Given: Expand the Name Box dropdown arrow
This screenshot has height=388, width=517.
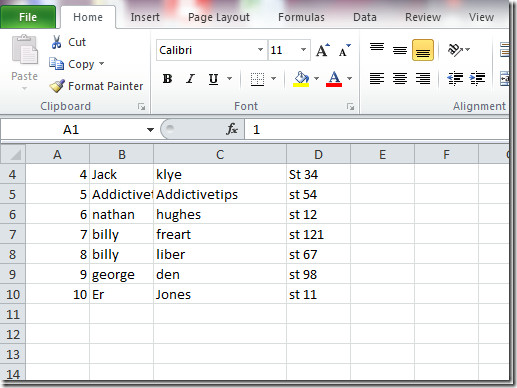Looking at the screenshot, I should coord(150,129).
